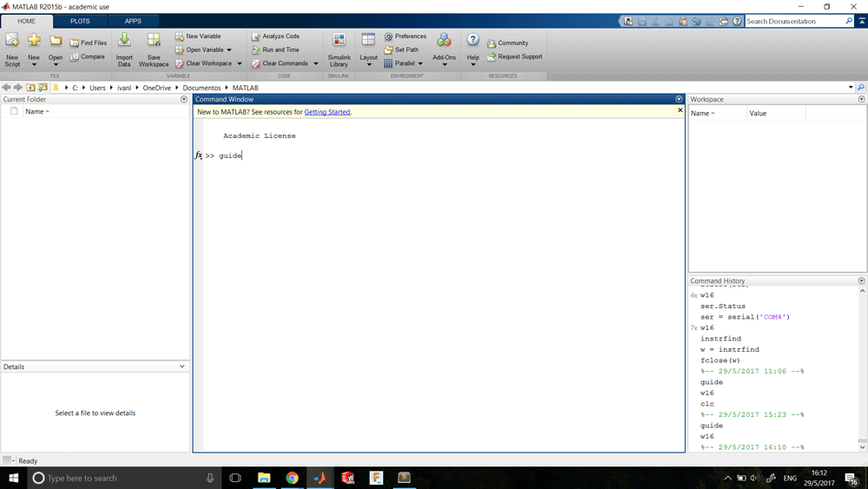The width and height of the screenshot is (868, 489).
Task: Open the Open file dropdown arrow
Action: click(56, 65)
